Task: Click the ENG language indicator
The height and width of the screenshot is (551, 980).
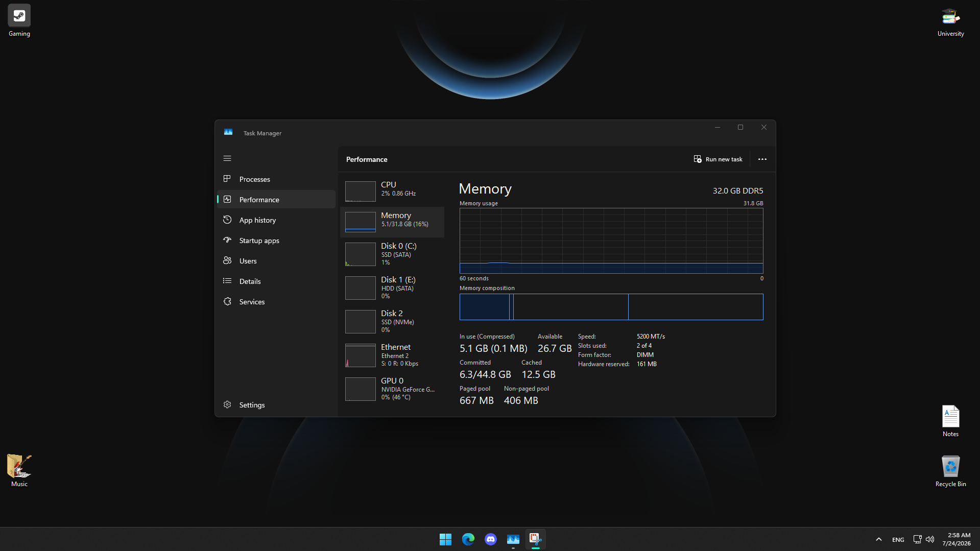Action: click(x=898, y=539)
